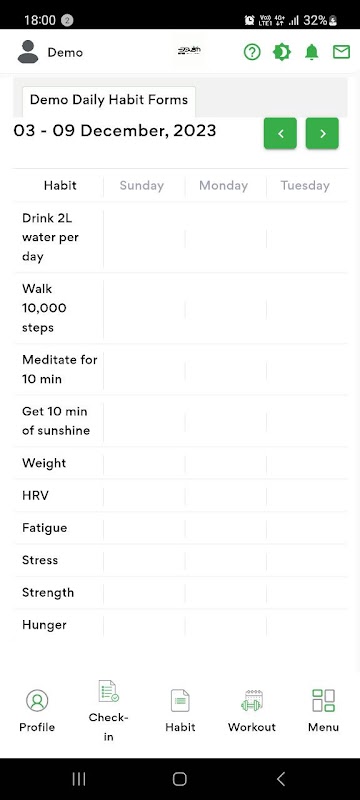The image size is (360, 800).
Task: Tap the Tuesday cell for Meditate for 10 min
Action: [307, 369]
